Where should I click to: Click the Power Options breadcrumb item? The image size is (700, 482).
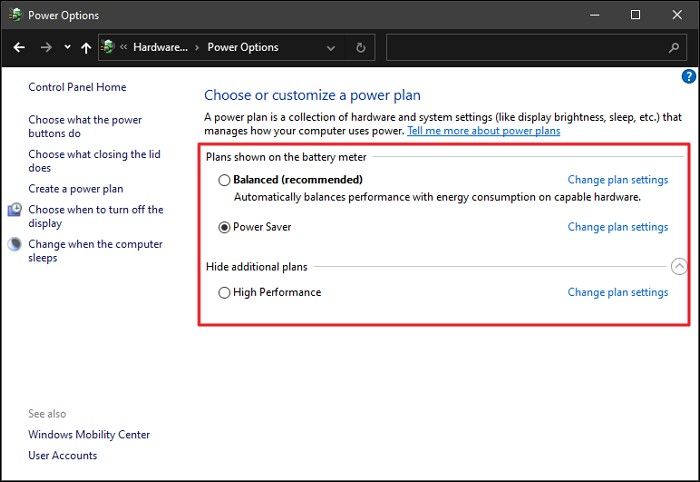point(243,47)
